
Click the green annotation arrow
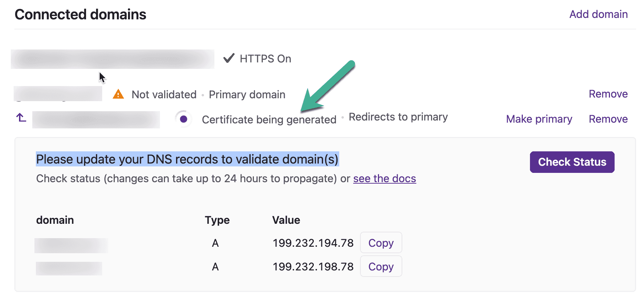pos(328,86)
